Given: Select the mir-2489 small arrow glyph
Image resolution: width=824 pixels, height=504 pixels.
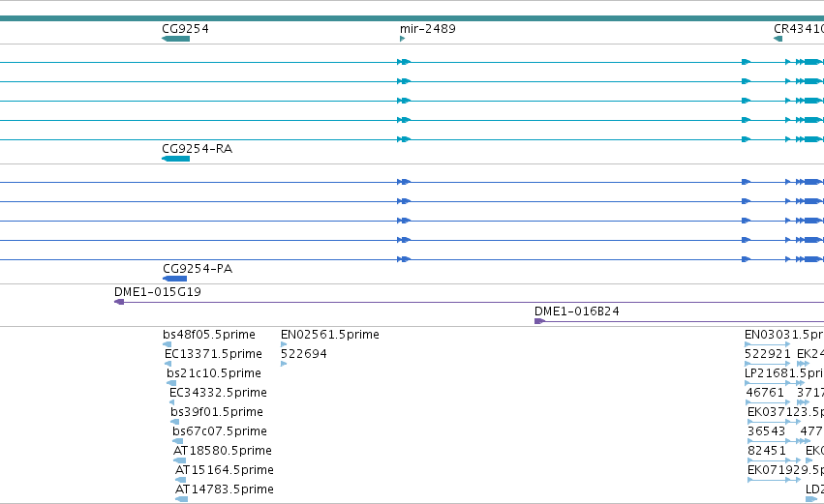Looking at the screenshot, I should pos(402,39).
